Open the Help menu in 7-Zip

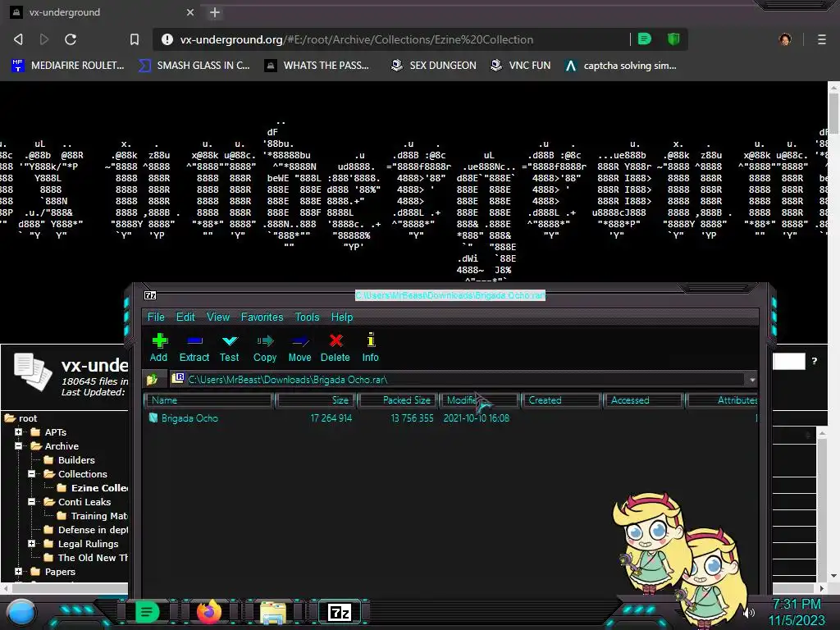pyautogui.click(x=342, y=317)
